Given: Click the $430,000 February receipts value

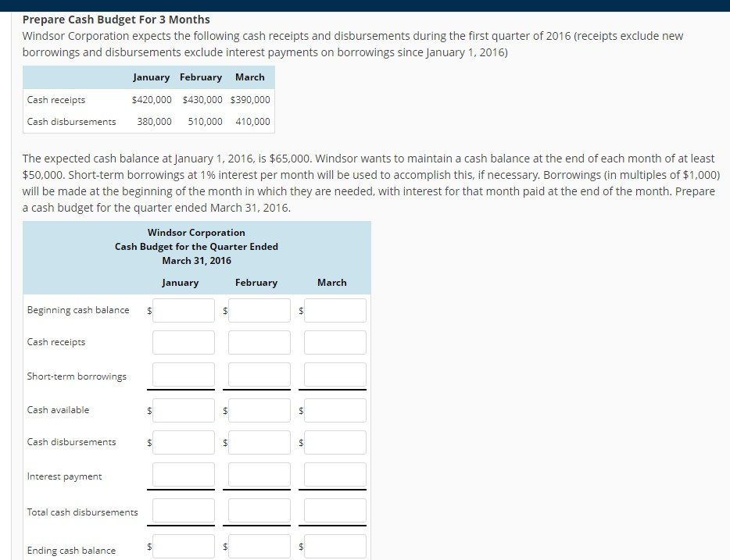Looking at the screenshot, I should tap(202, 99).
